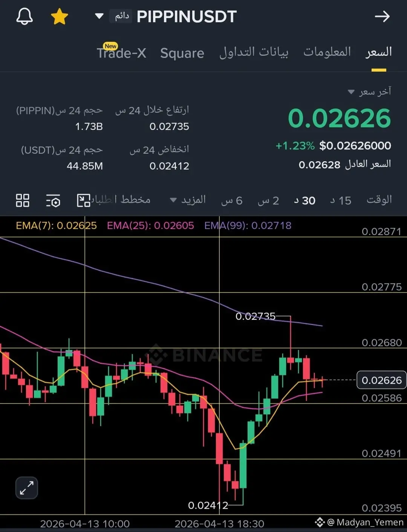This screenshot has height=532, width=407.
Task: Tap the 0.02680 price axis label
Action: (x=382, y=342)
